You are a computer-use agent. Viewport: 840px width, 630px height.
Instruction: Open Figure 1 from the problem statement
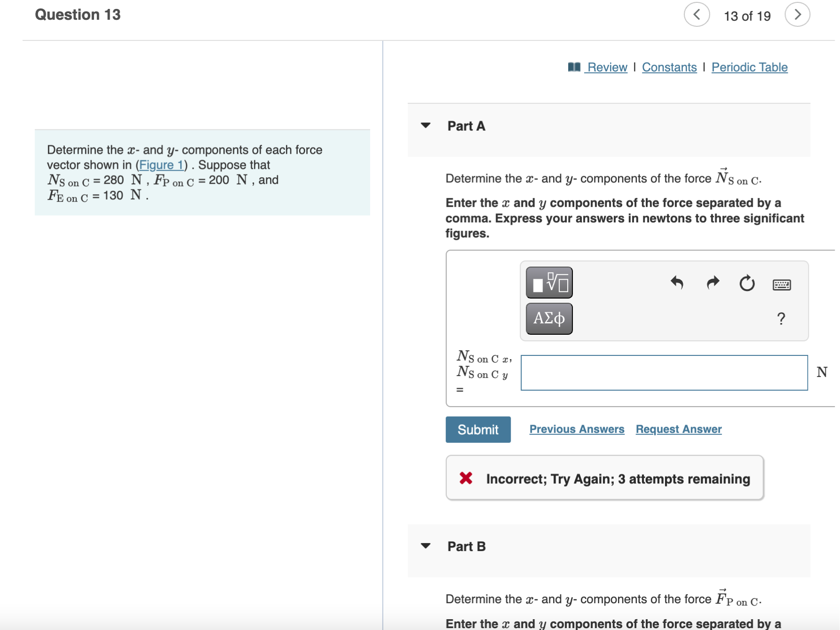coord(162,165)
